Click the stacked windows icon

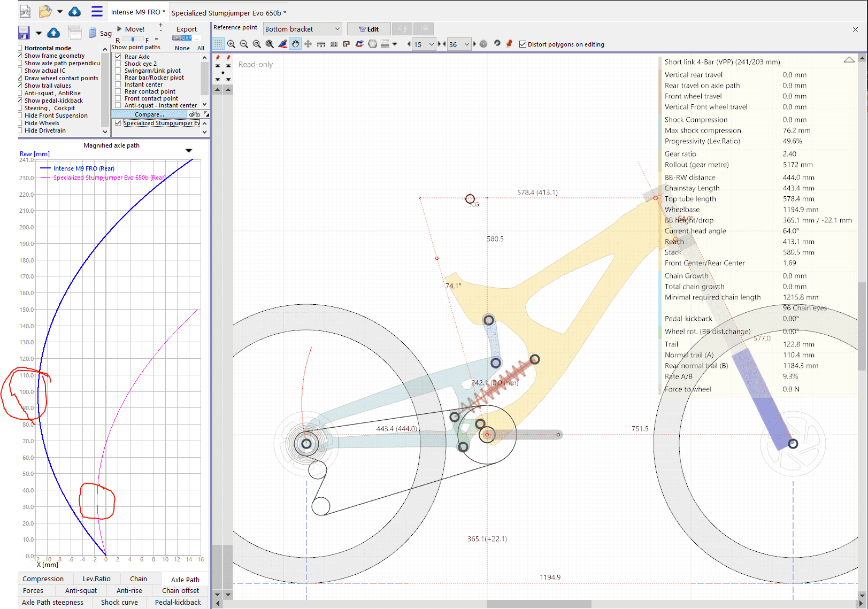(x=75, y=33)
